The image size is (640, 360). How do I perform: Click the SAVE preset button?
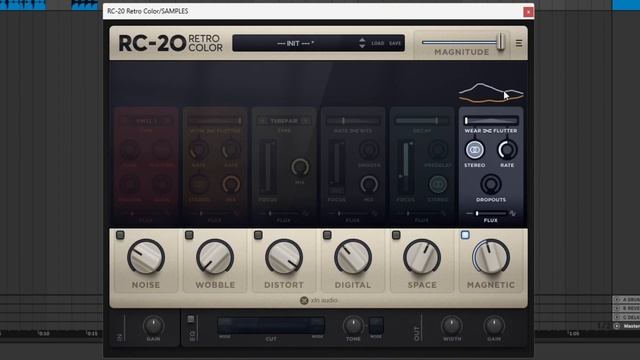(395, 43)
